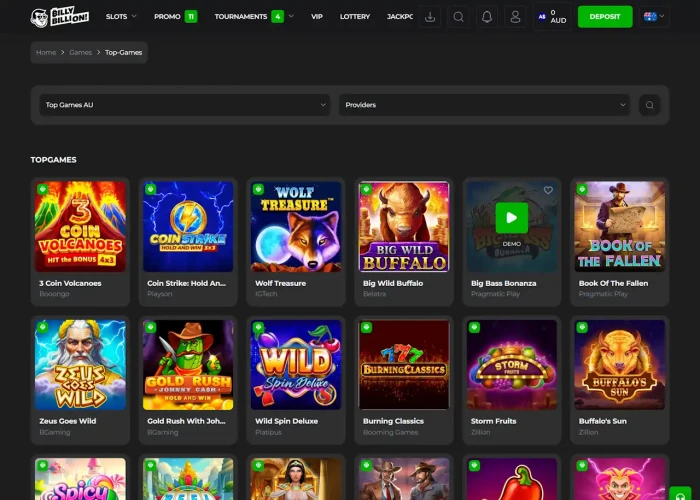Screen dimensions: 700x500
Task: Open the notifications bell
Action: click(487, 17)
